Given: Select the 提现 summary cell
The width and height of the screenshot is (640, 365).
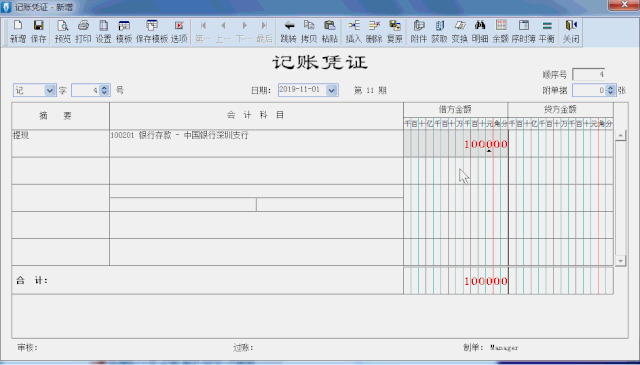Looking at the screenshot, I should (x=60, y=143).
